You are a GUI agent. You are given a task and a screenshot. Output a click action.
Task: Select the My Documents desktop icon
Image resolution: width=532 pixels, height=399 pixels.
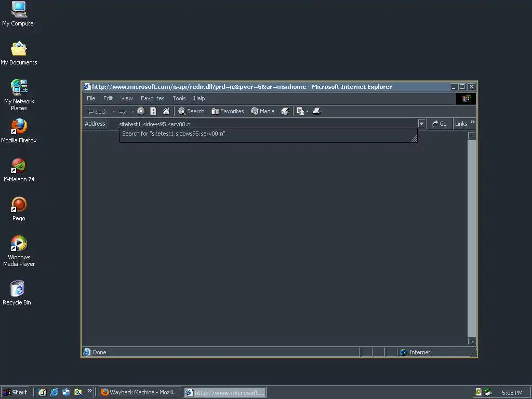pyautogui.click(x=19, y=54)
